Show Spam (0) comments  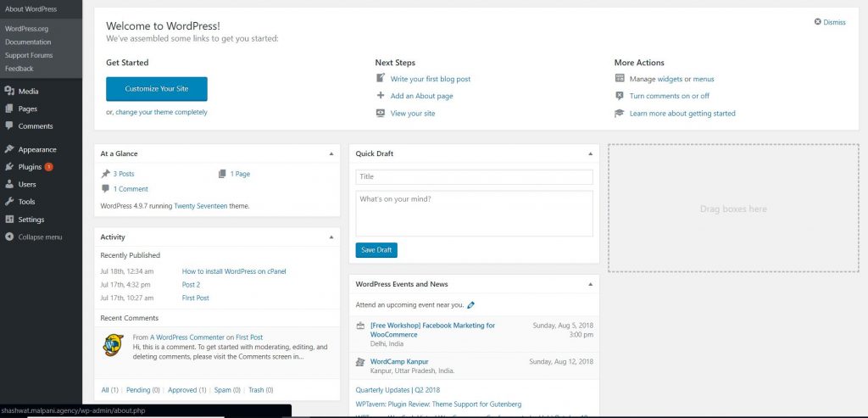(227, 390)
